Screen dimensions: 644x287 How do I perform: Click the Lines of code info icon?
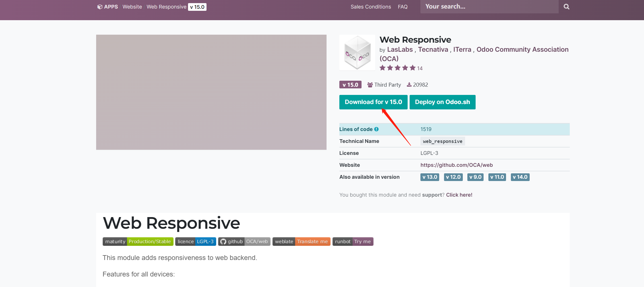[376, 129]
